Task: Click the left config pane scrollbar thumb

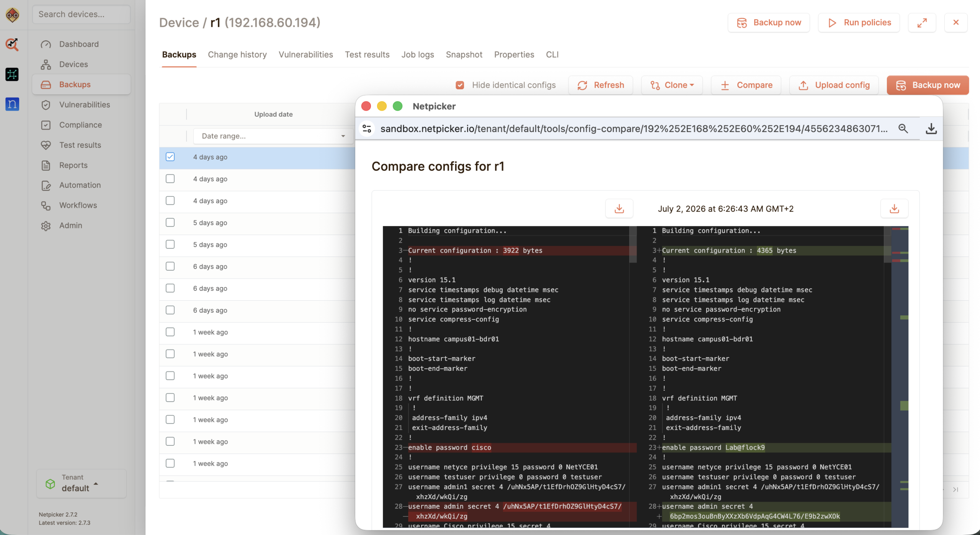Action: click(x=633, y=245)
